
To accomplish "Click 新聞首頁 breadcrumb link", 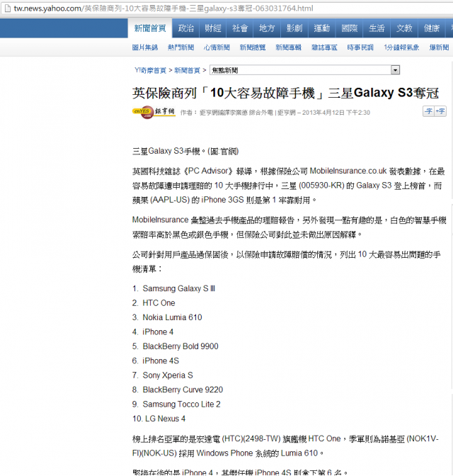I will tap(187, 70).
